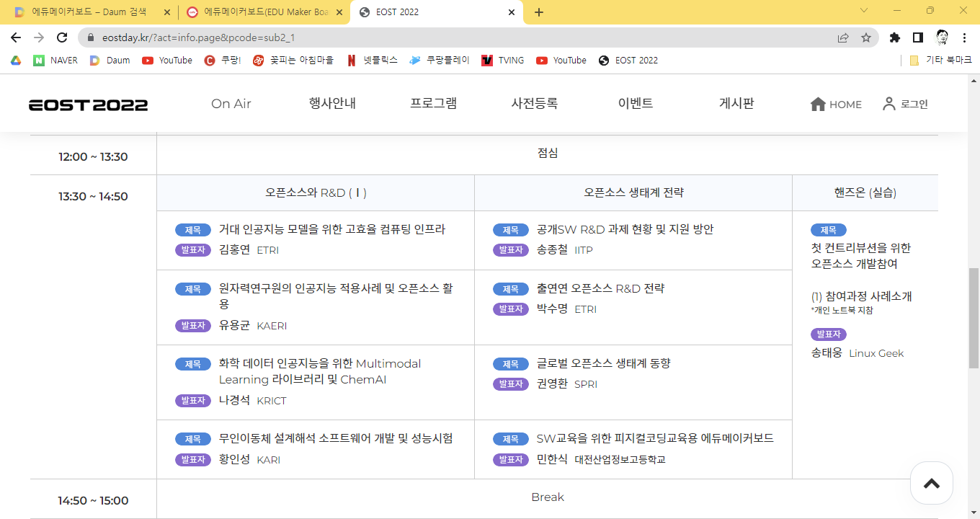980x519 pixels.
Task: Open the Extensions puzzle icon
Action: click(895, 37)
